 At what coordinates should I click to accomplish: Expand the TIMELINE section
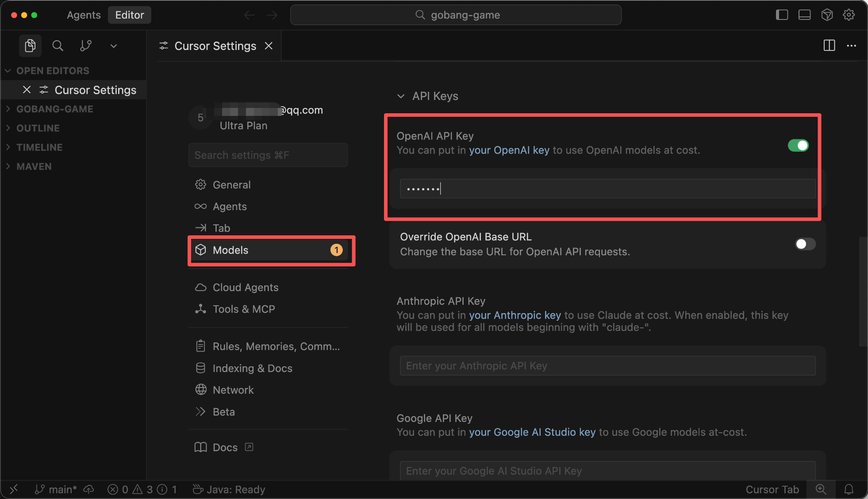(x=39, y=147)
